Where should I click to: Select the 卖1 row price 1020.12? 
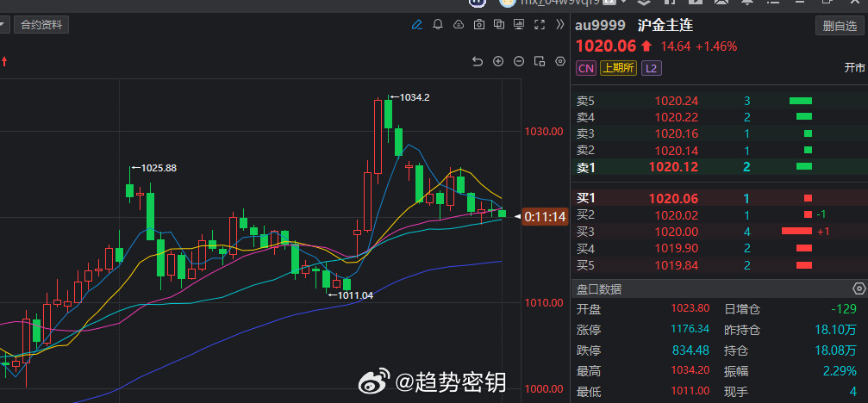[x=674, y=167]
